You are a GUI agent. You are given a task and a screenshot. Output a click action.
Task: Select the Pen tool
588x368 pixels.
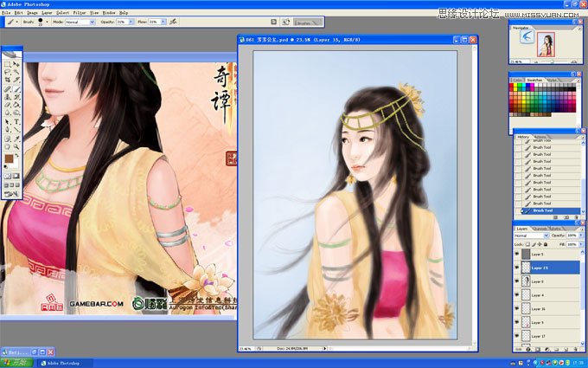[7, 129]
